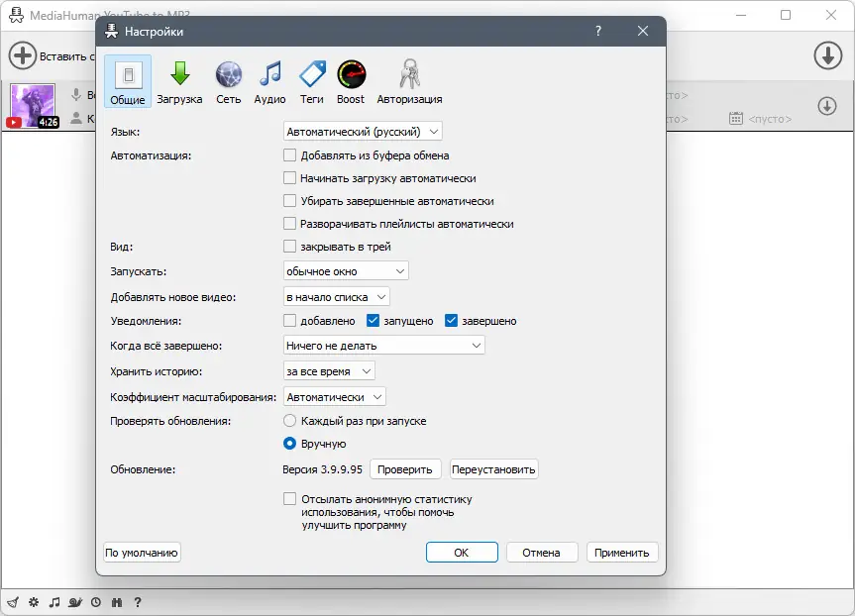This screenshot has width=855, height=616.
Task: Click the Проверить update button
Action: [405, 469]
